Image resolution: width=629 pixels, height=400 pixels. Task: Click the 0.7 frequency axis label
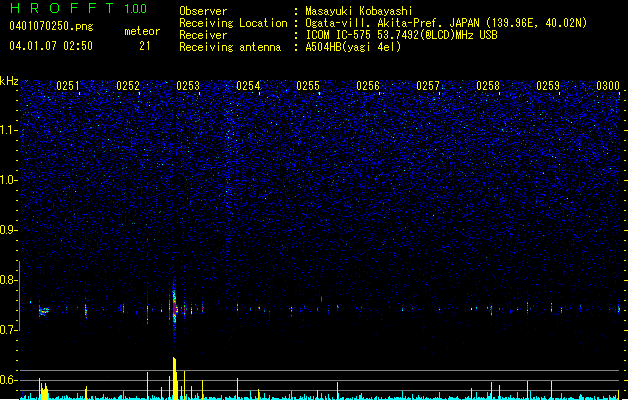[8, 330]
